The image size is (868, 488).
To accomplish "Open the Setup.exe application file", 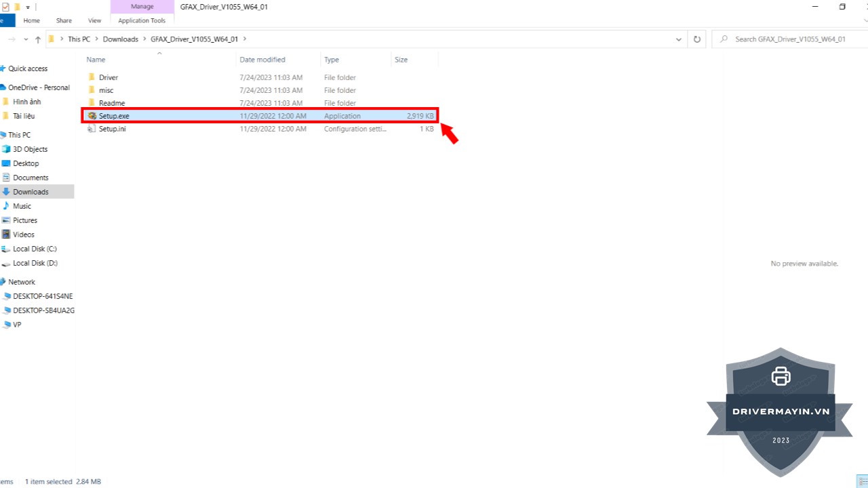I will pos(113,116).
